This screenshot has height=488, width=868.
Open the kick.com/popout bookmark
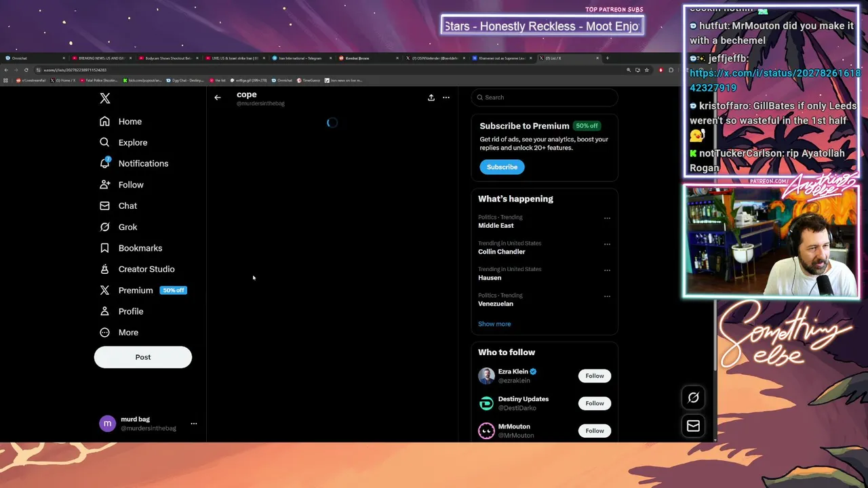[142, 80]
